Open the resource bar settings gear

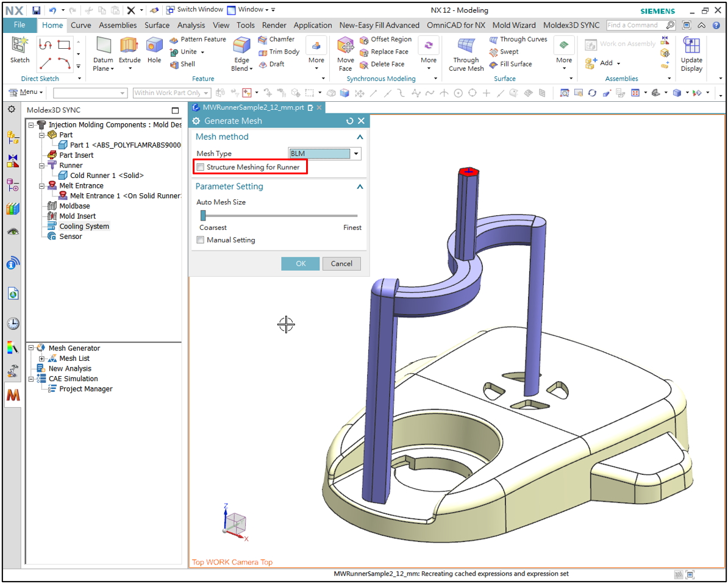tap(12, 110)
